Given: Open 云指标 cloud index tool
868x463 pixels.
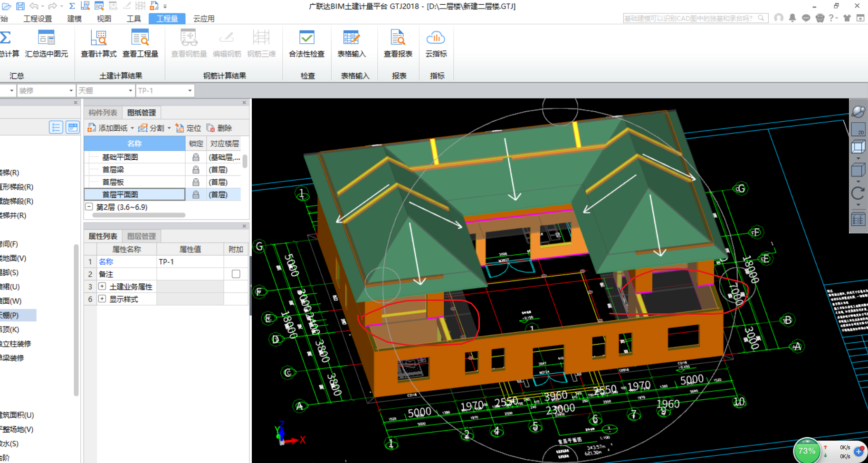Looking at the screenshot, I should (436, 43).
